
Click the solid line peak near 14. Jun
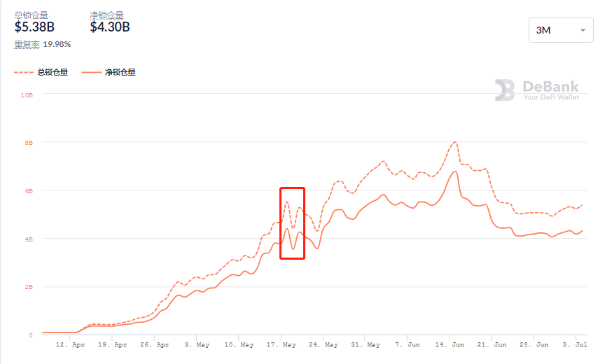point(456,171)
